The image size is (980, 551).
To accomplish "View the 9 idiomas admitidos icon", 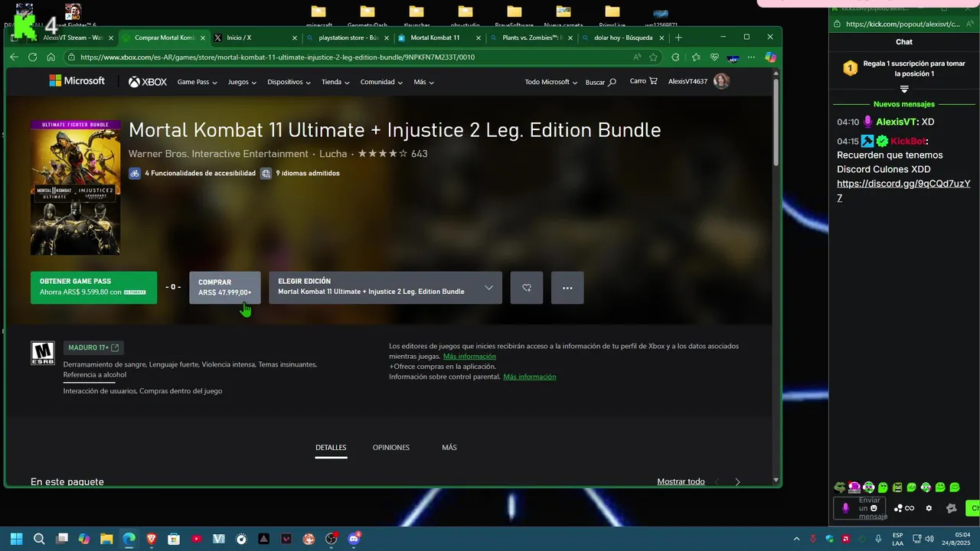I will (266, 173).
